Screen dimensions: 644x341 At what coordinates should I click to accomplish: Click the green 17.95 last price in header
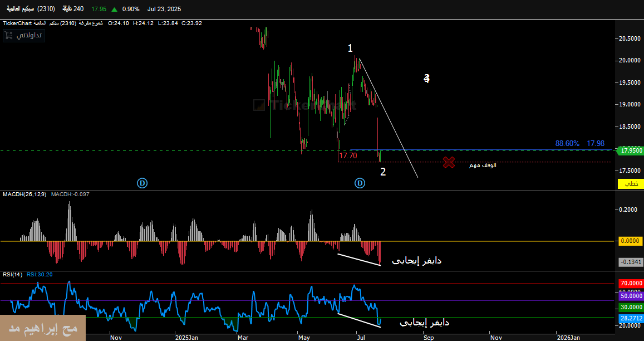tap(99, 9)
